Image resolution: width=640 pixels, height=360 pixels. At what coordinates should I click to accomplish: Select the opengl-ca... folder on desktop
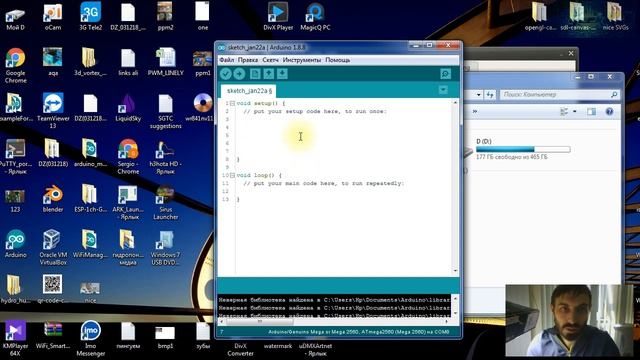[x=540, y=17]
